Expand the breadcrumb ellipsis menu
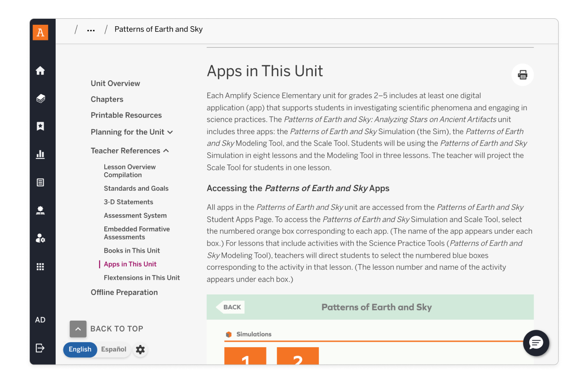The width and height of the screenshot is (588, 384). tap(90, 29)
